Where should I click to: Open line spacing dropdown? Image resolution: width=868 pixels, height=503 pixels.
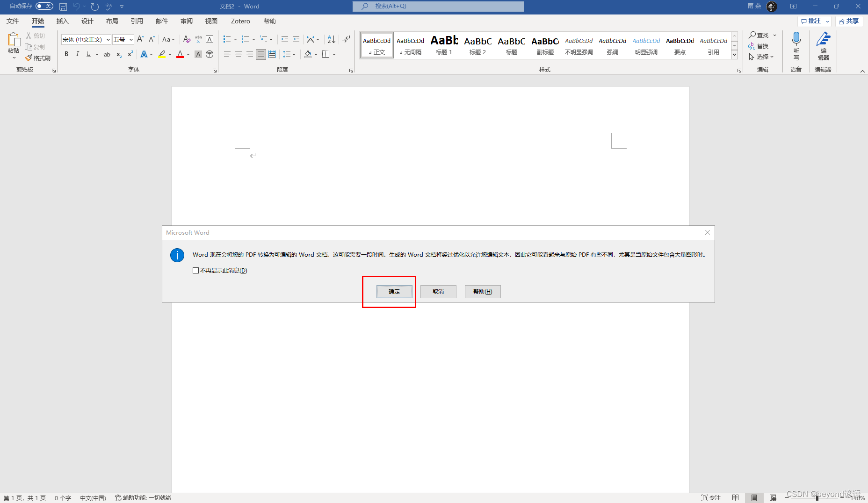click(x=289, y=54)
